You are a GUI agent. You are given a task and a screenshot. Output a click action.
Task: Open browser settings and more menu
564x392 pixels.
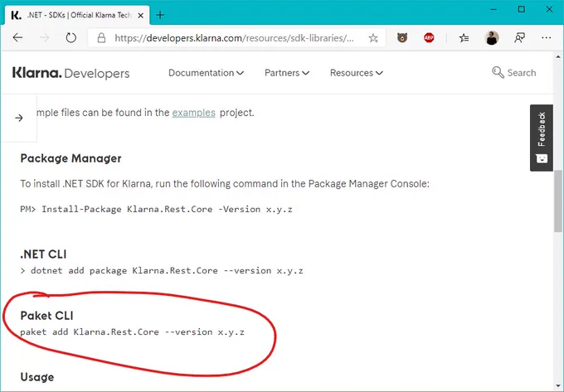pyautogui.click(x=546, y=37)
